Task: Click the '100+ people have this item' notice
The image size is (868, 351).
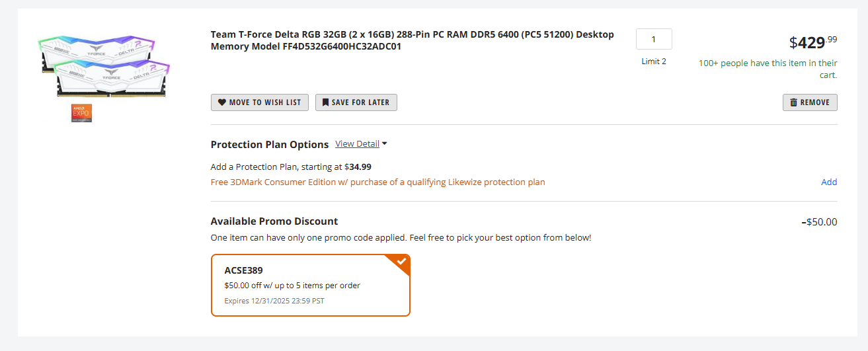Action: 768,69
